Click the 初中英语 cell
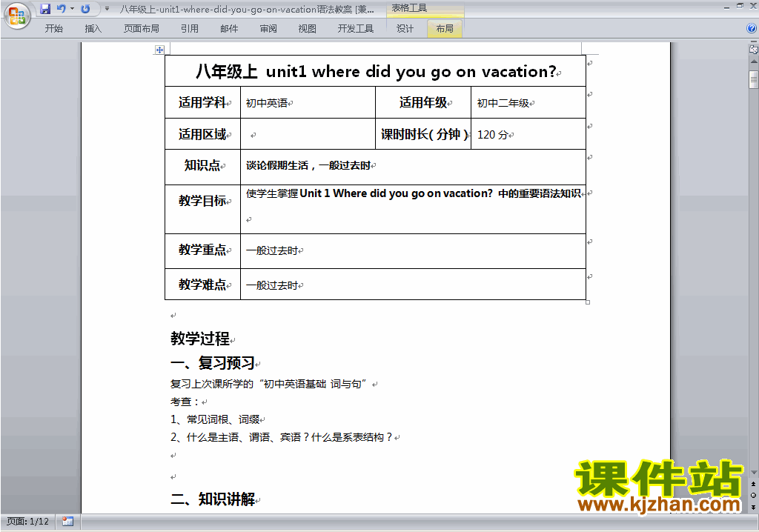The height and width of the screenshot is (532, 759). pos(308,103)
